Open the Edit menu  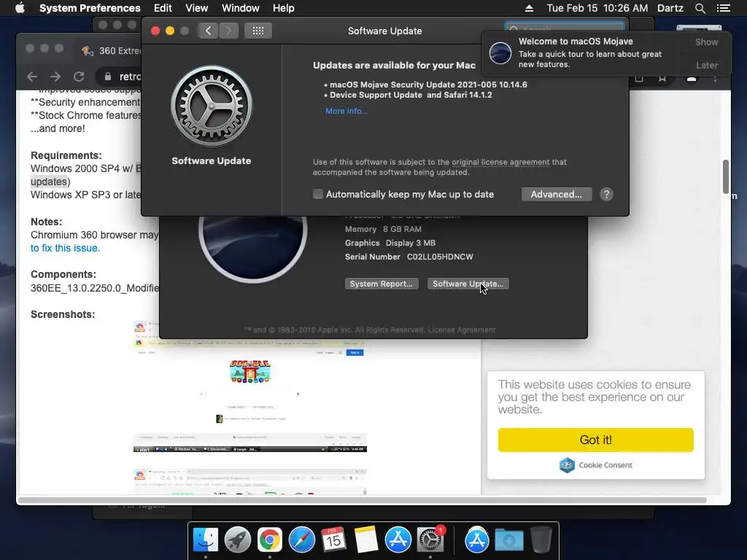click(x=163, y=8)
